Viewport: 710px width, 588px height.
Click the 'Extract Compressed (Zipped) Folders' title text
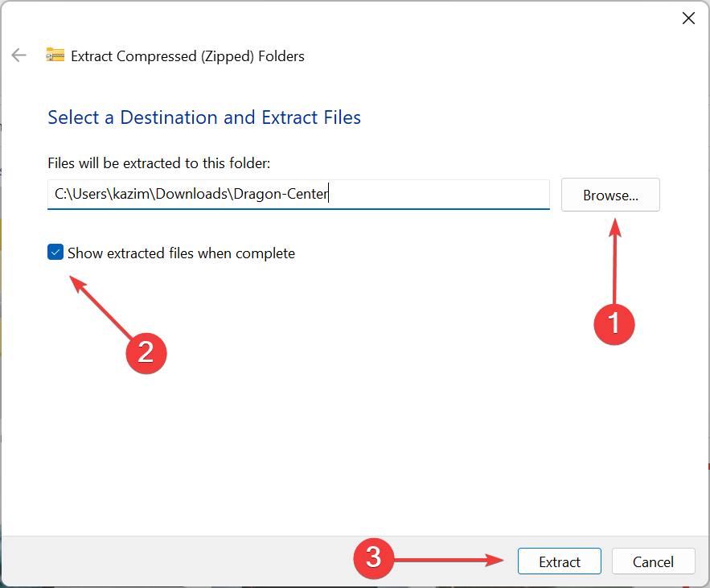pos(187,56)
